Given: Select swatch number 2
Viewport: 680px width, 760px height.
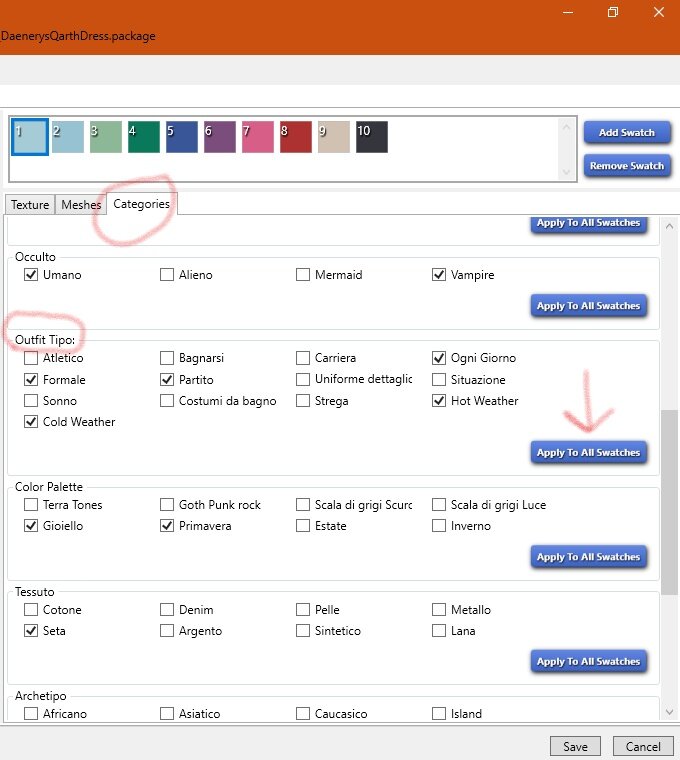Looking at the screenshot, I should pyautogui.click(x=68, y=137).
